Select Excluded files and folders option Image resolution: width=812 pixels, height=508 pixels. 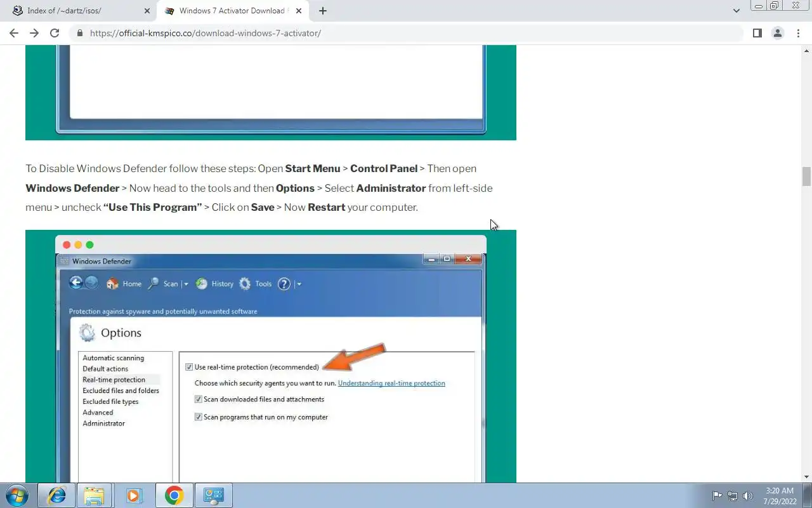(x=121, y=391)
